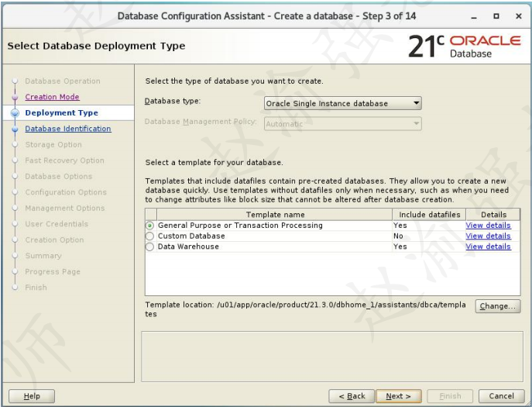Expand the Database Management Policy combo box
Viewport: 532px width, 407px height.
(x=343, y=124)
